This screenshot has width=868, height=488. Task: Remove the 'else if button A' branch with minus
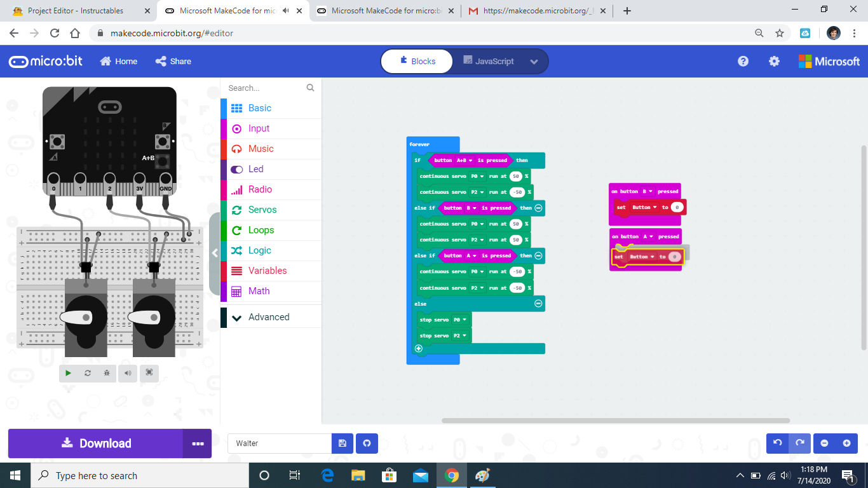pos(538,255)
